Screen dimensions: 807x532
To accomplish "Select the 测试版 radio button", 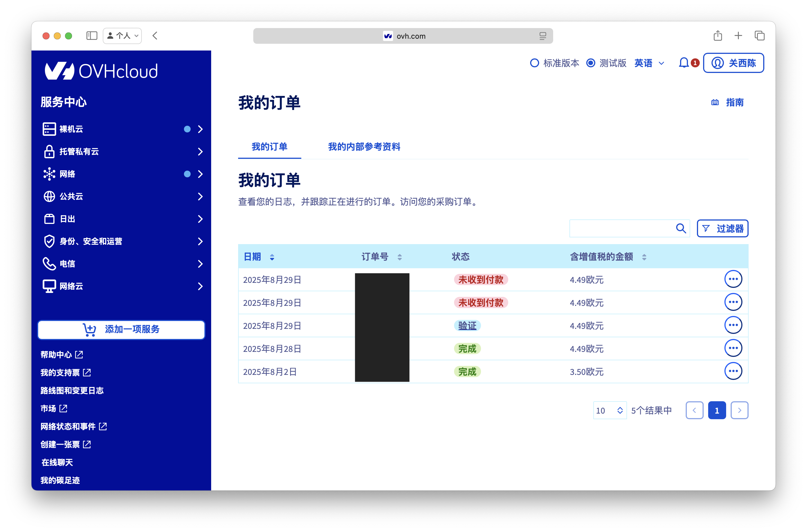I will tap(591, 63).
